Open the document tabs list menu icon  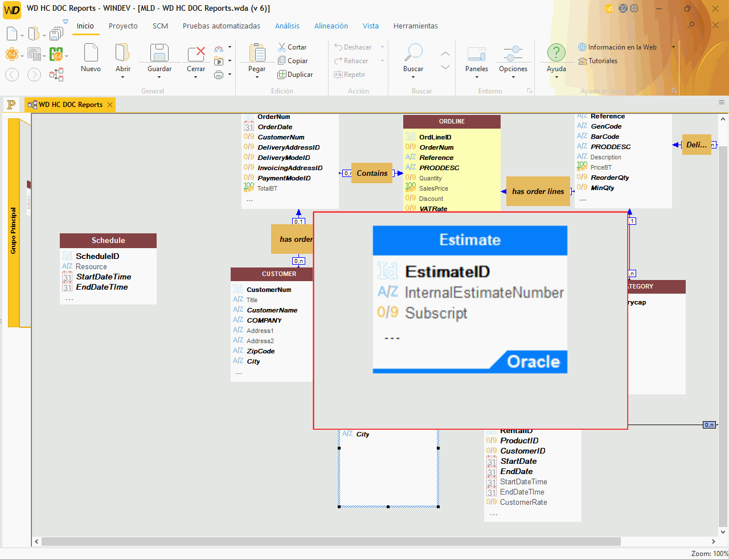pyautogui.click(x=722, y=102)
